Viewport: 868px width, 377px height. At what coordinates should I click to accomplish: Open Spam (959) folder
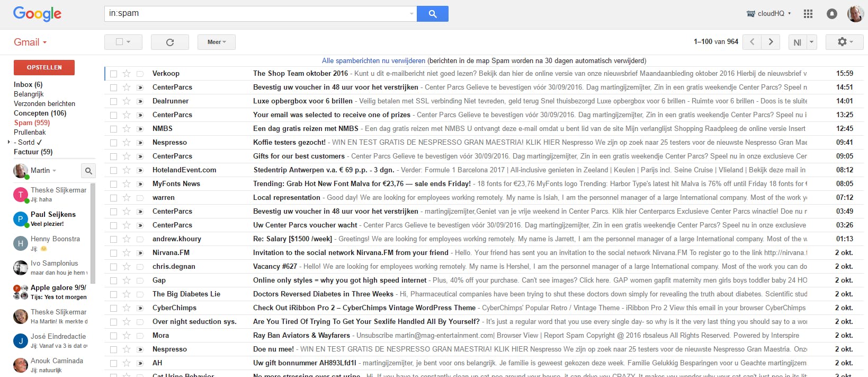[32, 123]
